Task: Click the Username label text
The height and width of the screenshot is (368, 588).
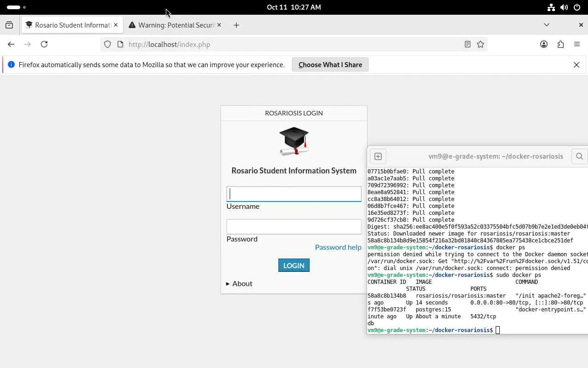Action: click(243, 207)
